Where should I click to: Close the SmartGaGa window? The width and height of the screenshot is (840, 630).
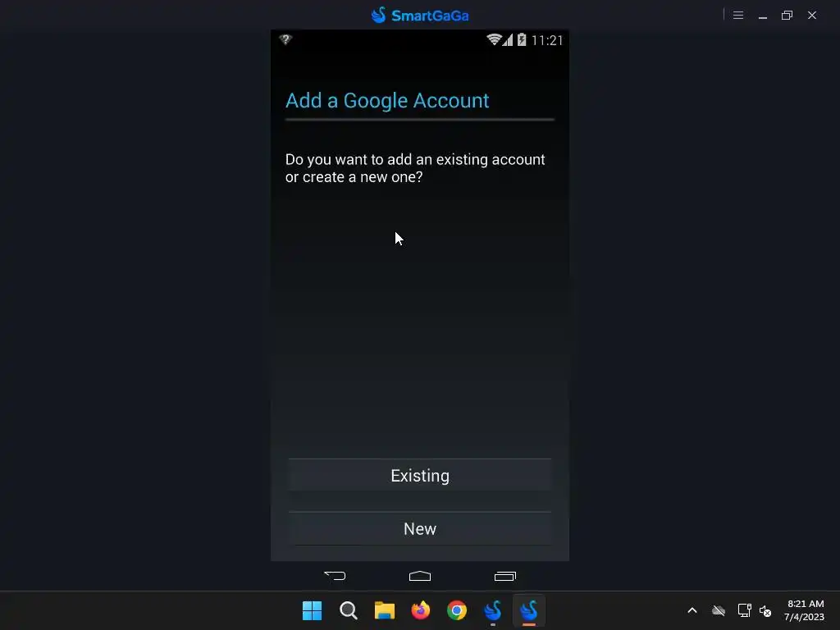tap(811, 15)
